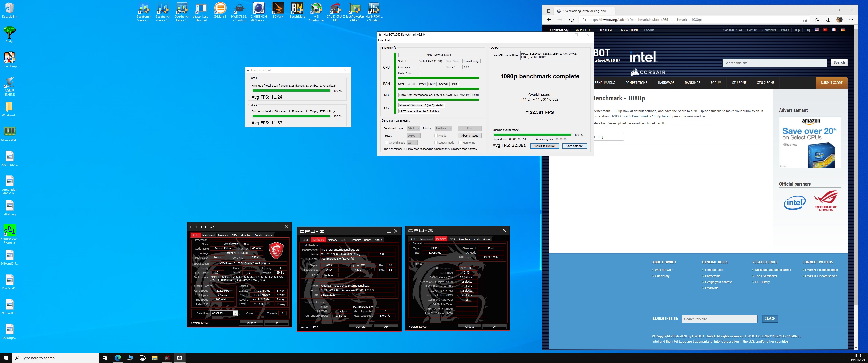Image resolution: width=868 pixels, height=363 pixels.
Task: Click Submit to HWBOT button
Action: click(x=545, y=146)
